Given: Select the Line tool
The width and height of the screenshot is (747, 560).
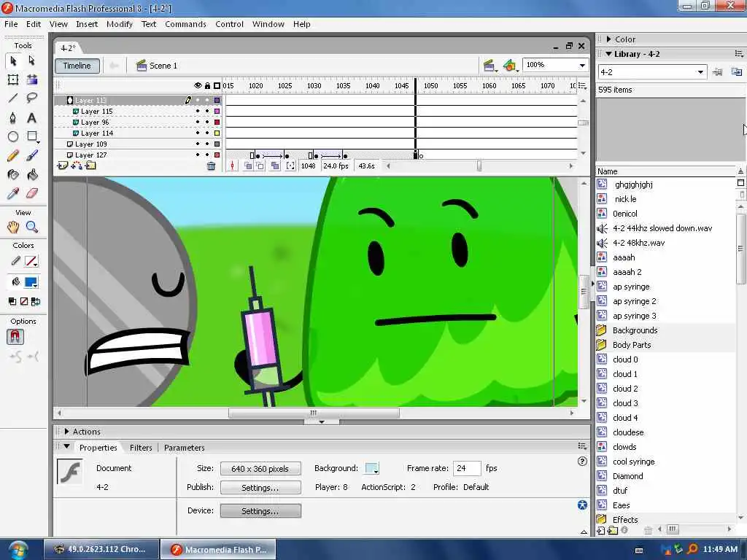Looking at the screenshot, I should 13,98.
